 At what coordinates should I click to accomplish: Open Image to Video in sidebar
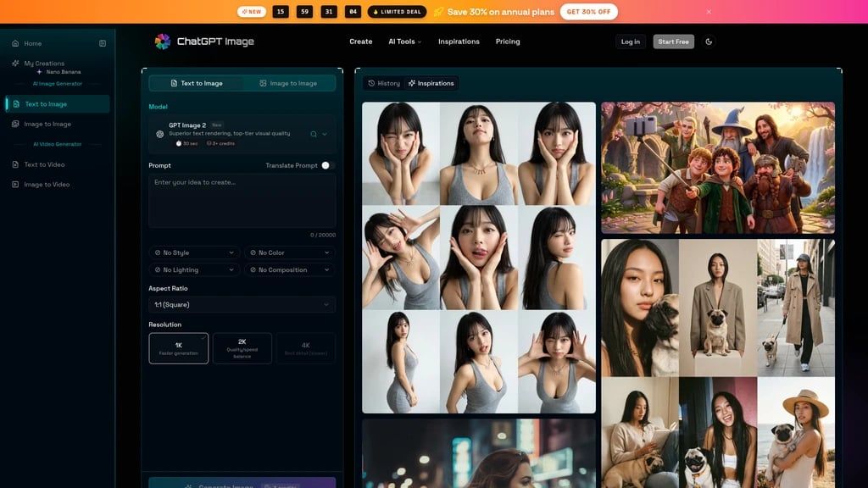click(x=47, y=184)
